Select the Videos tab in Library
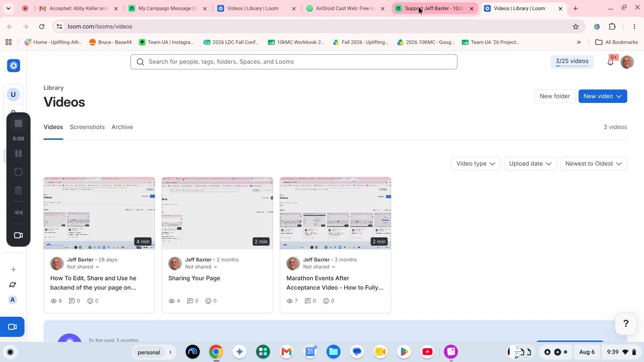 coord(53,127)
